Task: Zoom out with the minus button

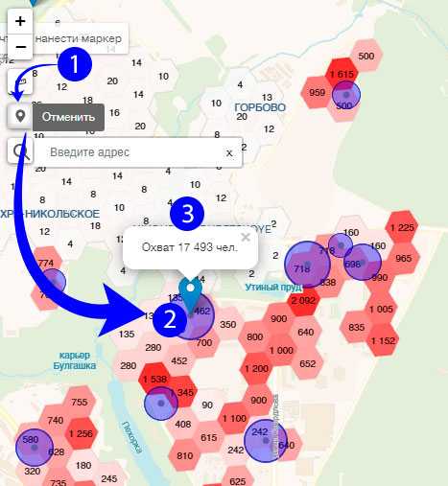Action: (20, 47)
